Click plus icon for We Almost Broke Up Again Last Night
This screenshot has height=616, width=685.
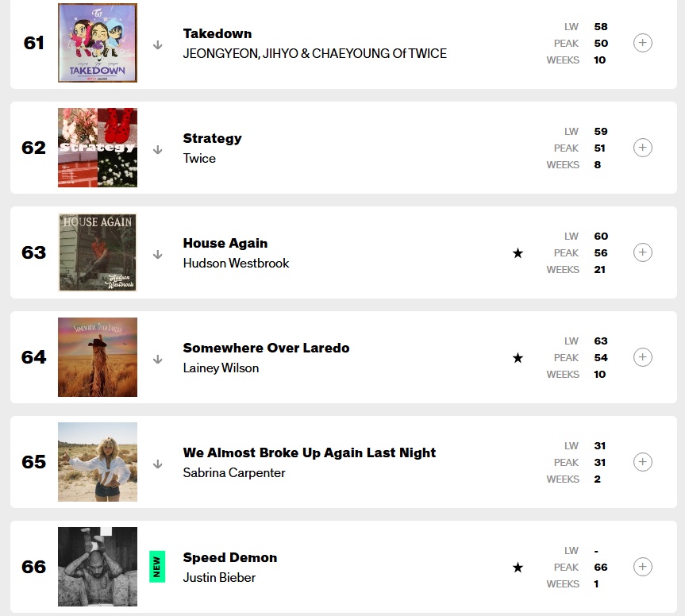point(643,462)
